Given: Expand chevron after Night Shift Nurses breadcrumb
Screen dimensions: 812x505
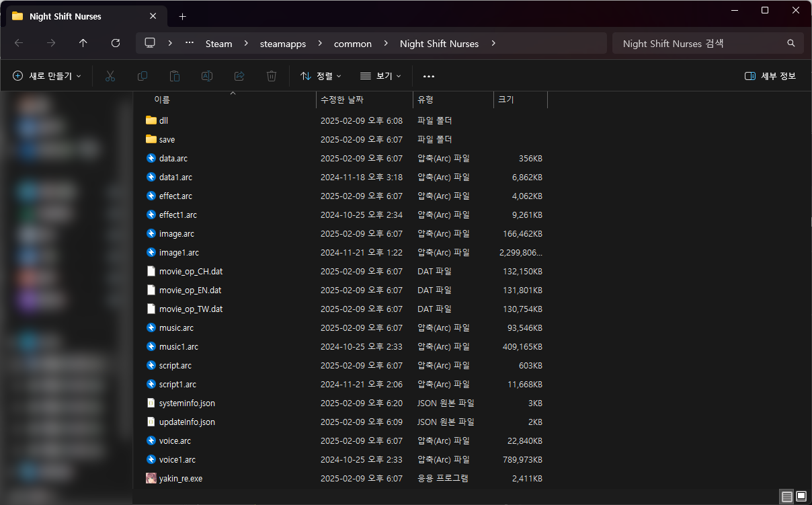Looking at the screenshot, I should [493, 43].
